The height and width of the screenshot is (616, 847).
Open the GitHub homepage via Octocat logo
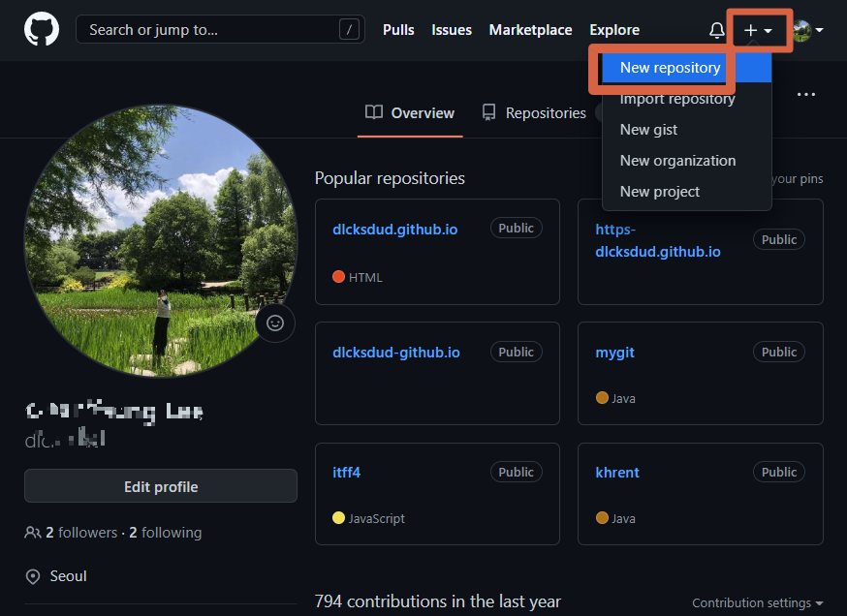pyautogui.click(x=42, y=29)
